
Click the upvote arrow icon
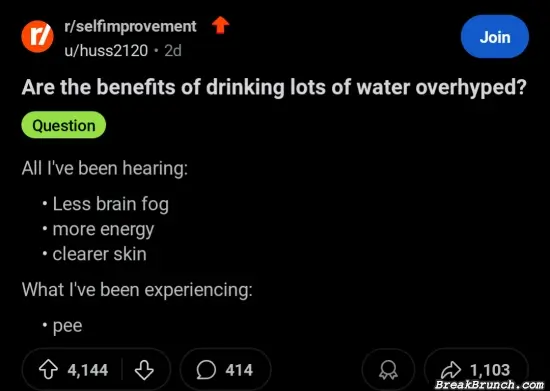point(48,370)
